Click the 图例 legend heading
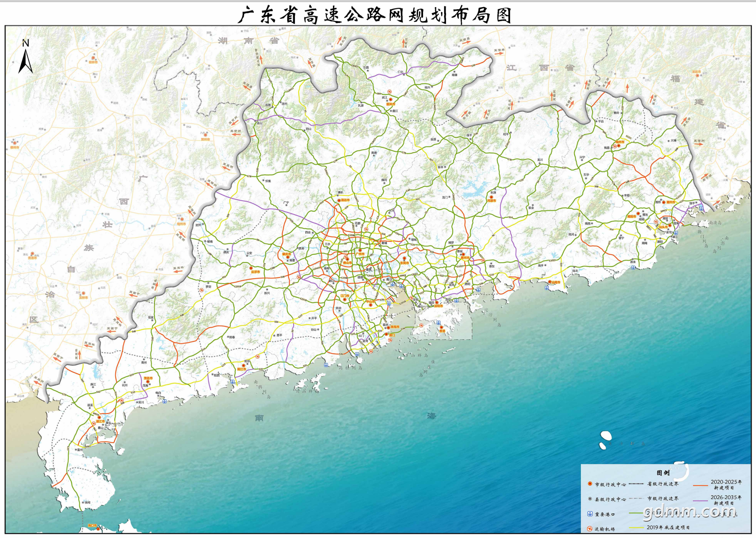756x538 pixels. pos(663,473)
